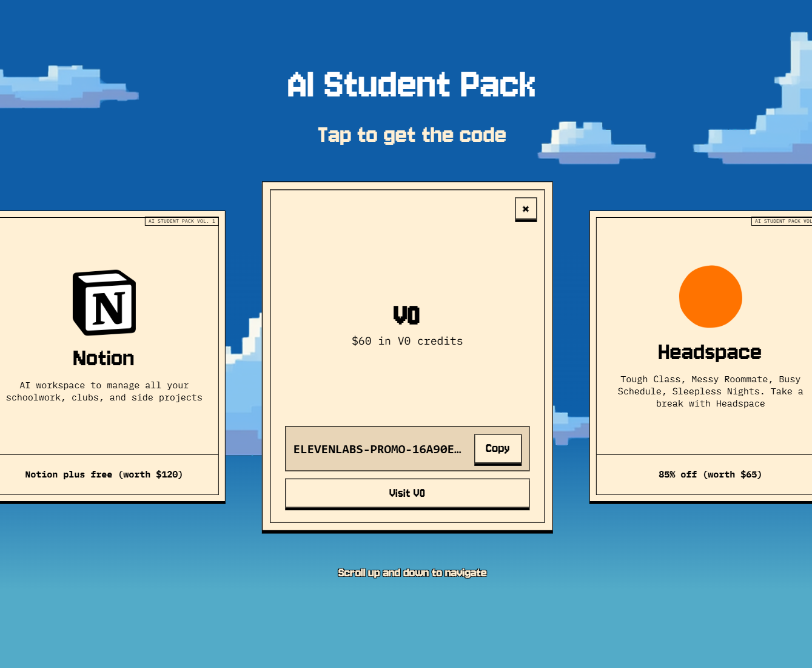Image resolution: width=812 pixels, height=668 pixels.
Task: Open the Notion card title
Action: click(104, 359)
